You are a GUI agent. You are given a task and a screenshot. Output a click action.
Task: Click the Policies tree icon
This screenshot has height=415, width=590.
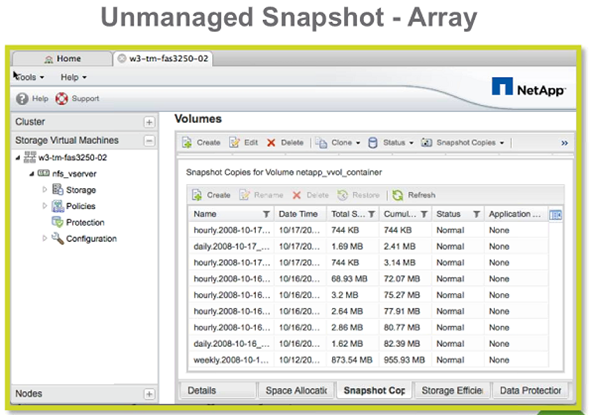click(x=58, y=206)
